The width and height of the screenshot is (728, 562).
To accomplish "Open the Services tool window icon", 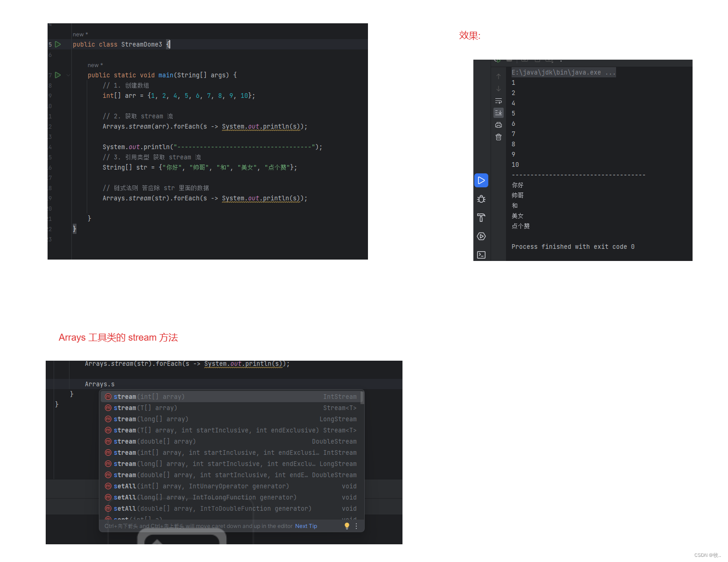I will pyautogui.click(x=481, y=236).
